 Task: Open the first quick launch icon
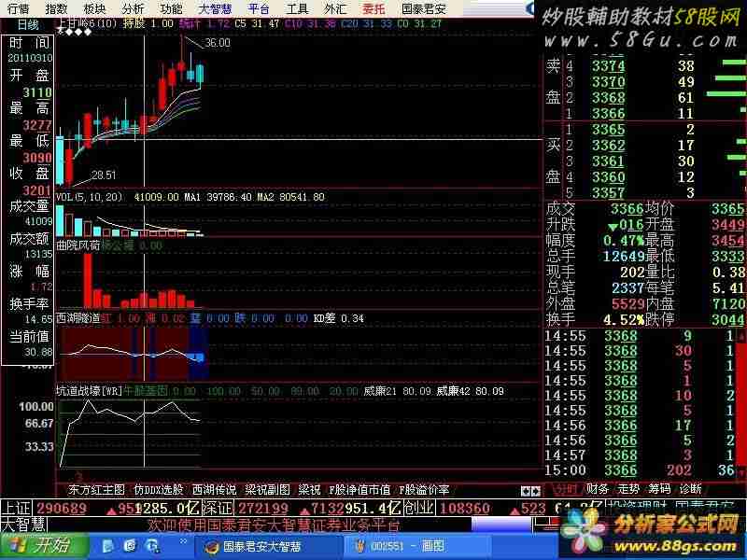[107, 546]
